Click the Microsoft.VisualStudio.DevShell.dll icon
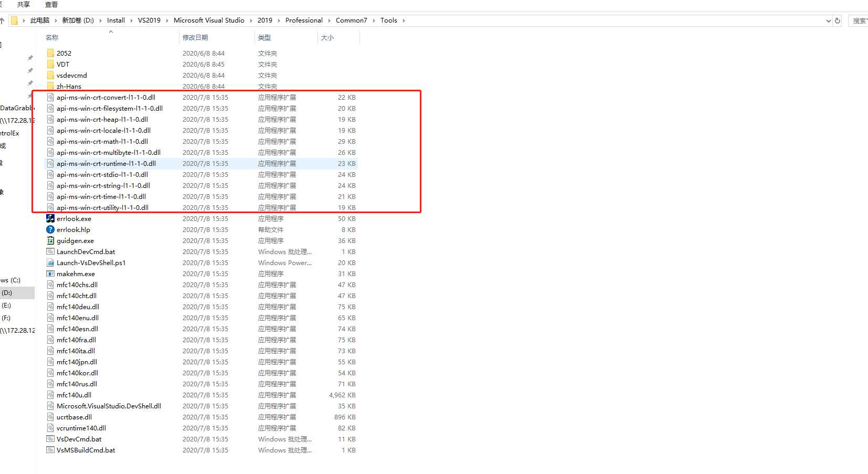Screen dimensions: 868x474 pyautogui.click(x=50, y=406)
